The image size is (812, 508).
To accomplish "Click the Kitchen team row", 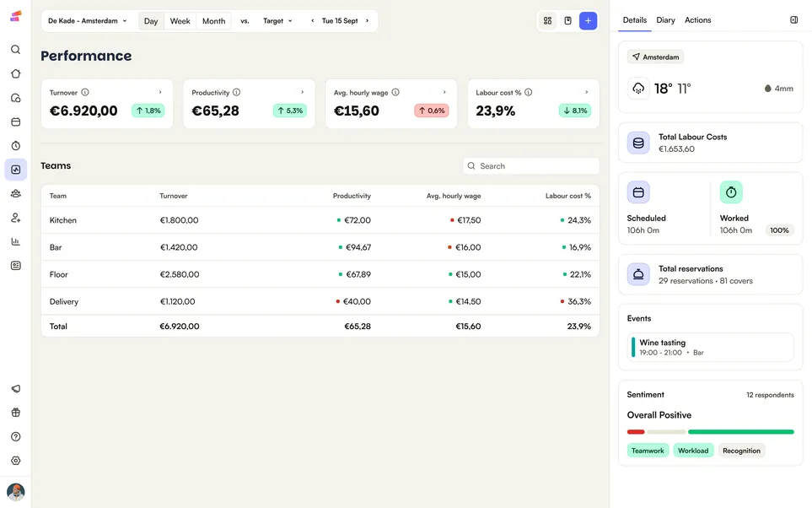I will (x=320, y=220).
